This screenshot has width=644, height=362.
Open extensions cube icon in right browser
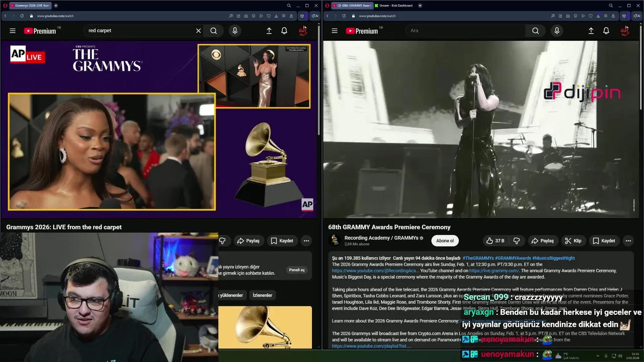tap(624, 16)
